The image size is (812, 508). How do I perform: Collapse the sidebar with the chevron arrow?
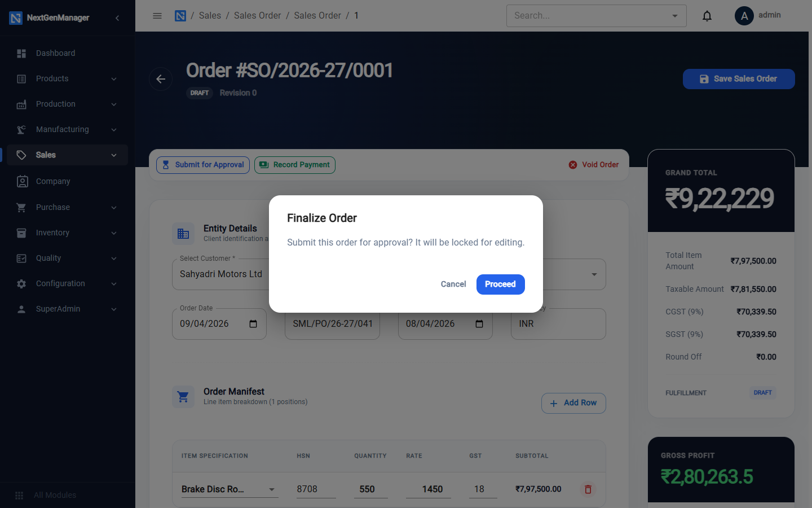click(x=117, y=18)
